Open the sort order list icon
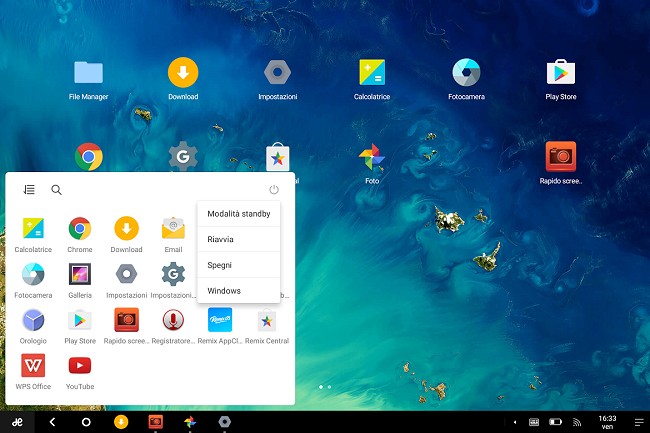The width and height of the screenshot is (650, 433). tap(29, 189)
